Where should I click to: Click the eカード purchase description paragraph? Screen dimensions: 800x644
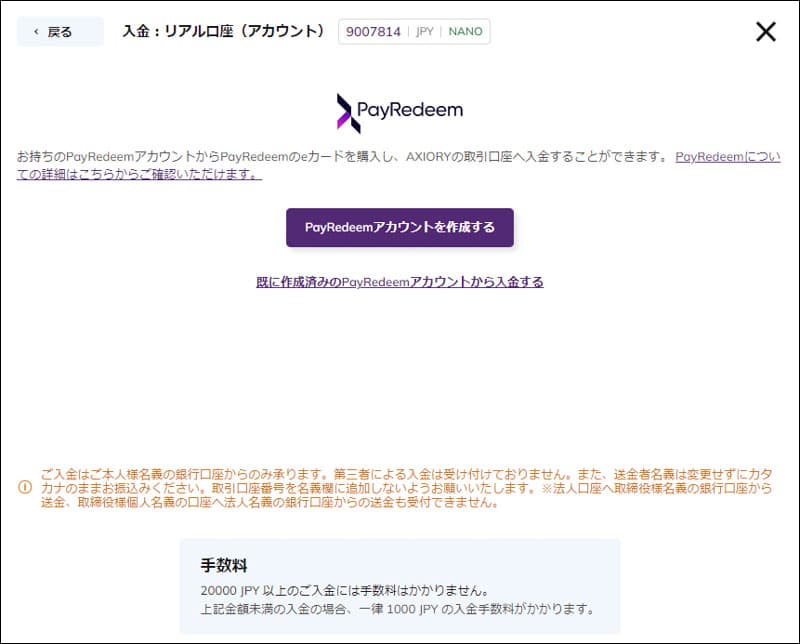click(x=340, y=157)
